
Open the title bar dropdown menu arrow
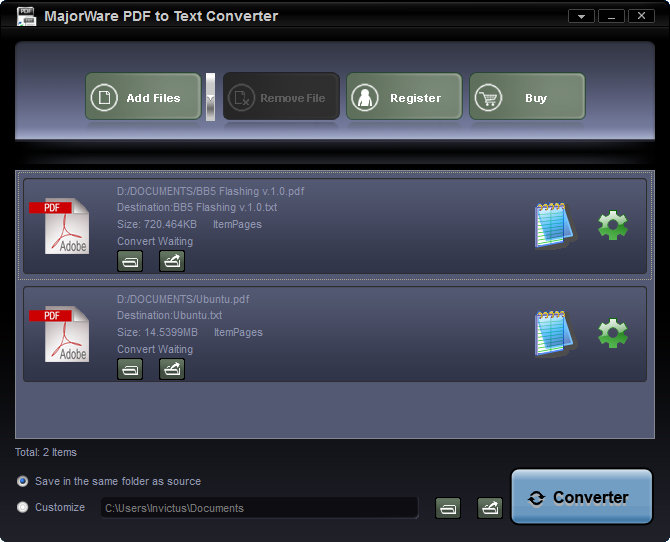(x=581, y=16)
